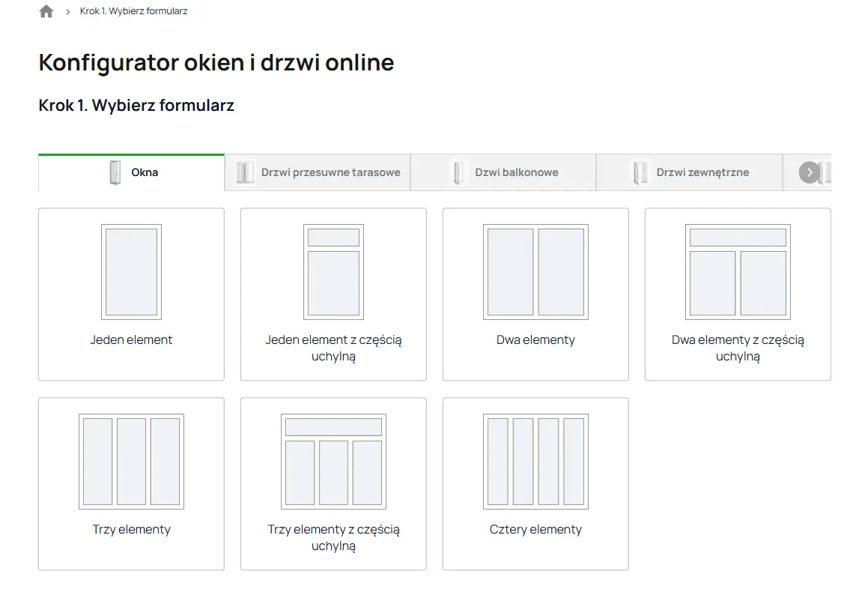Pick the two-pane window diagram
The width and height of the screenshot is (868, 589).
[535, 272]
